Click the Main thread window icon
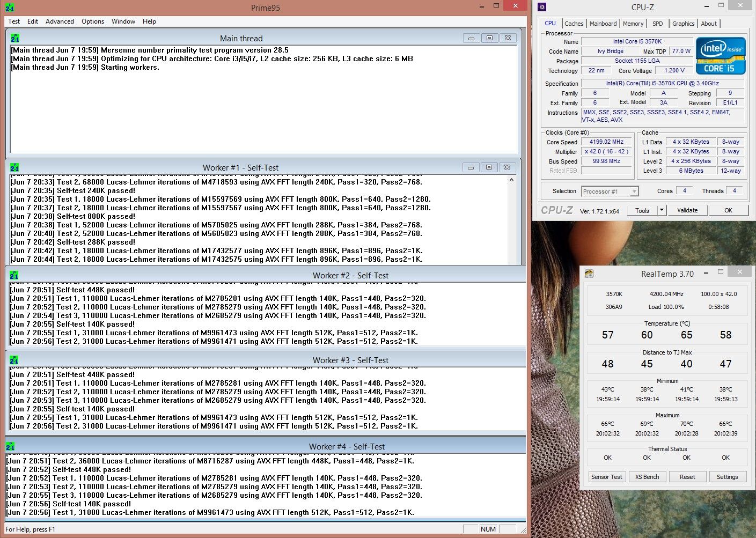Screen dimensions: 756x538 [x=15, y=38]
